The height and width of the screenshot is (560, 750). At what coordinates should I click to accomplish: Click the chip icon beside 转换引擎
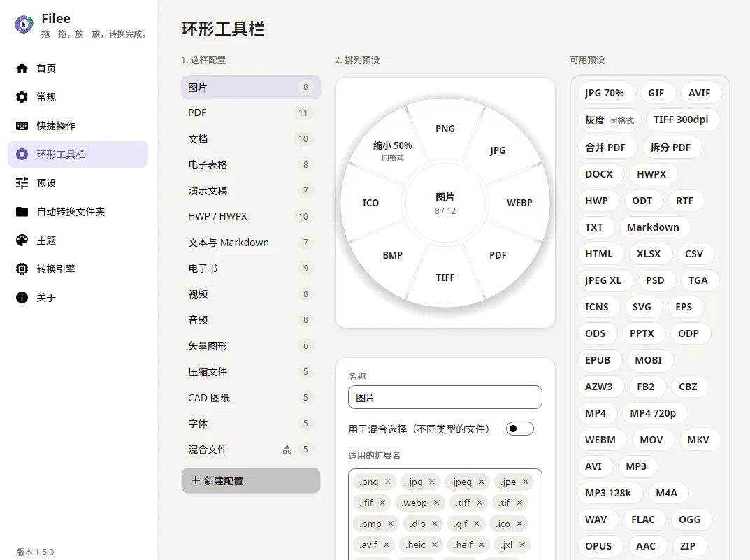click(22, 268)
